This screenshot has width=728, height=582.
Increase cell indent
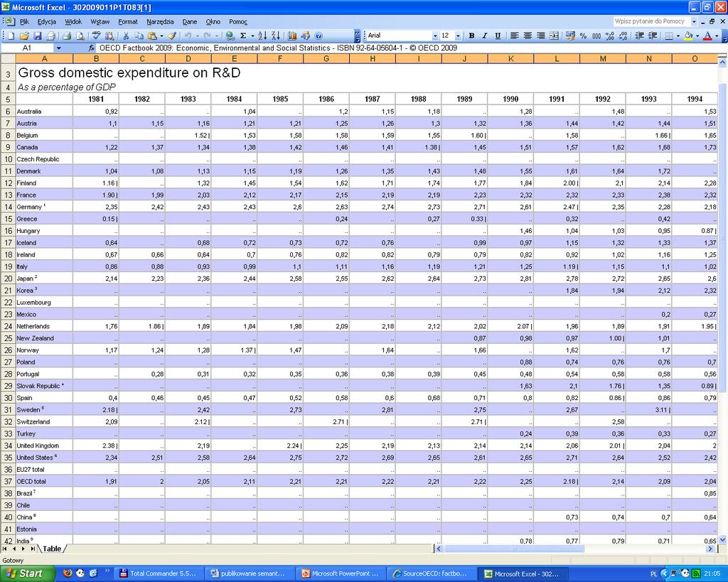pos(653,36)
